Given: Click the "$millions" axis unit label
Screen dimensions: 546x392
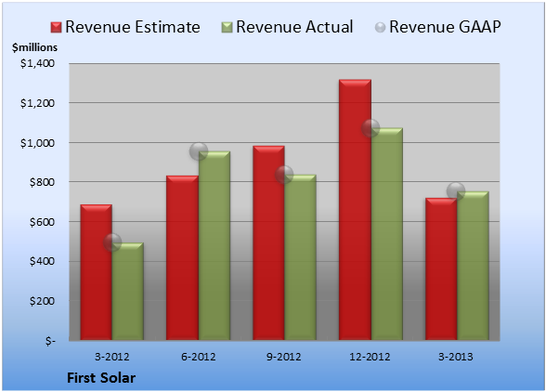Looking at the screenshot, I should (34, 47).
